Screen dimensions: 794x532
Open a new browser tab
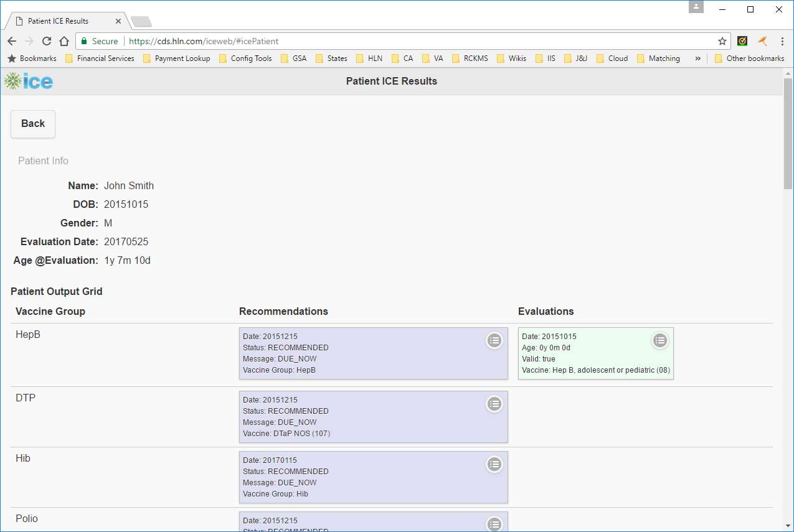tap(141, 22)
